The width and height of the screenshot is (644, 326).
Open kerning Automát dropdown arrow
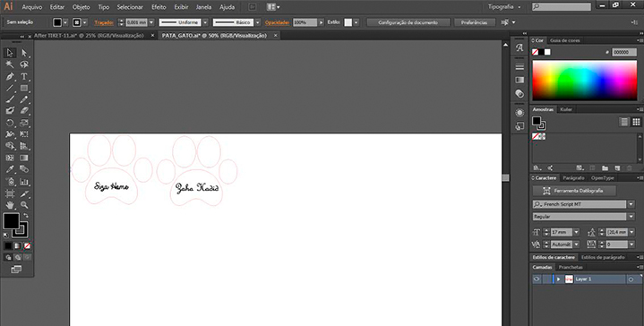click(x=576, y=244)
